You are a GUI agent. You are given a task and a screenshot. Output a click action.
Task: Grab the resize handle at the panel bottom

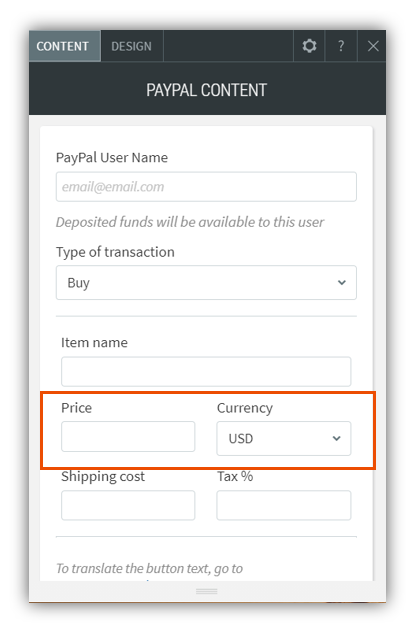(x=207, y=591)
